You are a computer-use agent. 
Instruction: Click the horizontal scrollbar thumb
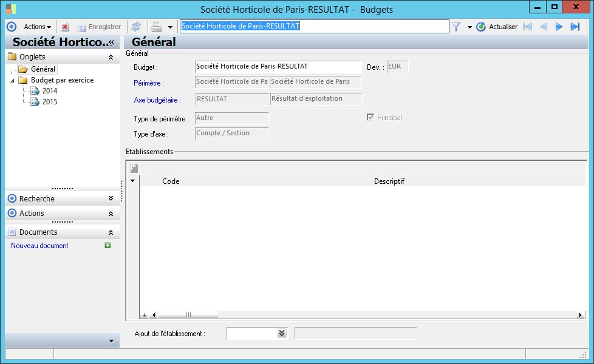pos(188,315)
